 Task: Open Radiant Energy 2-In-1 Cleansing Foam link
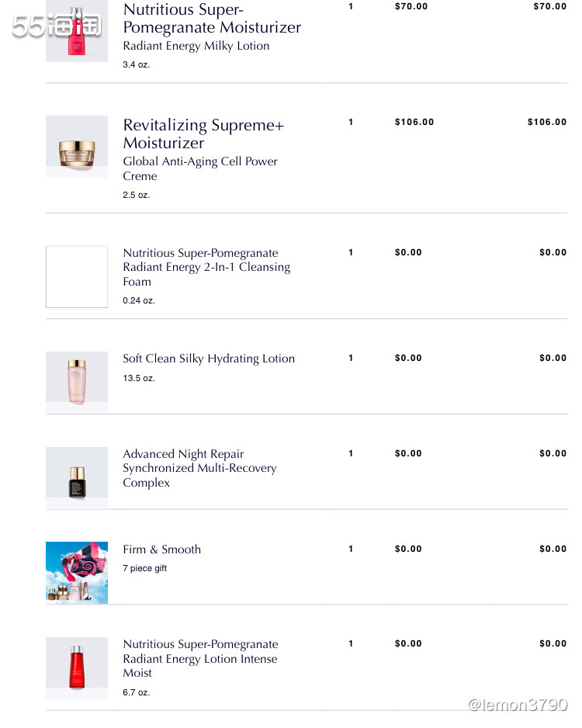[206, 267]
